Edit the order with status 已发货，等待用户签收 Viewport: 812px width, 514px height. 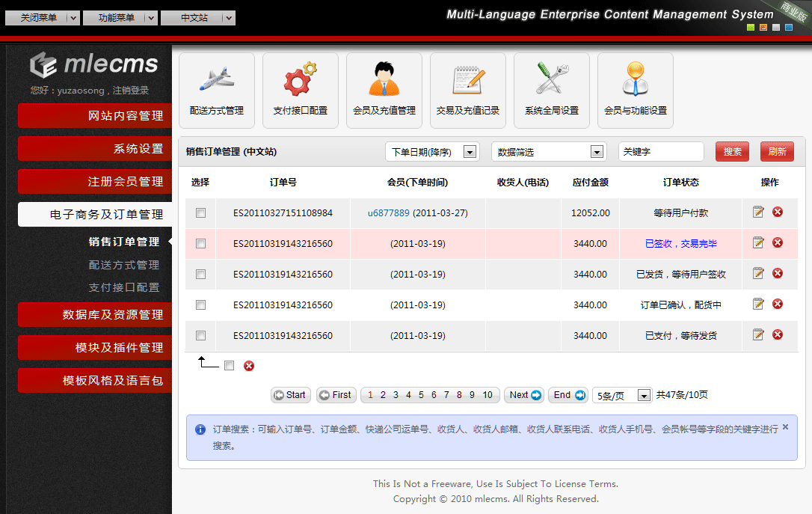[x=758, y=273]
